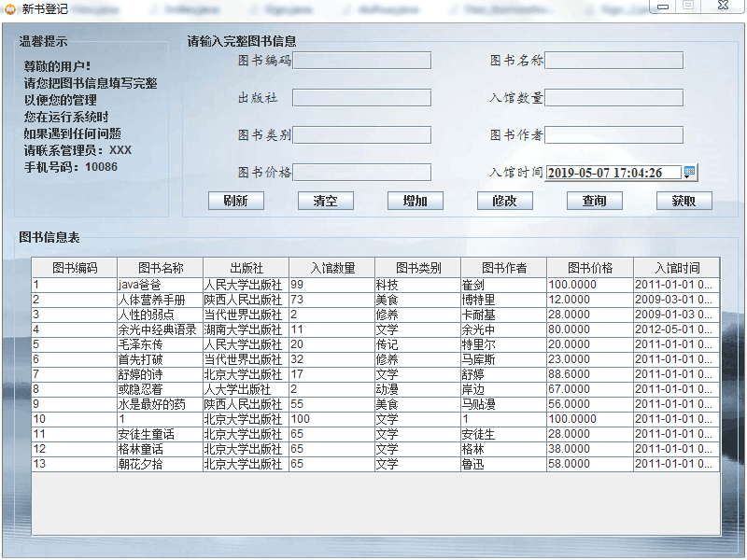The image size is (747, 560).
Task: Click price cell 88.6000
Action: click(x=590, y=374)
